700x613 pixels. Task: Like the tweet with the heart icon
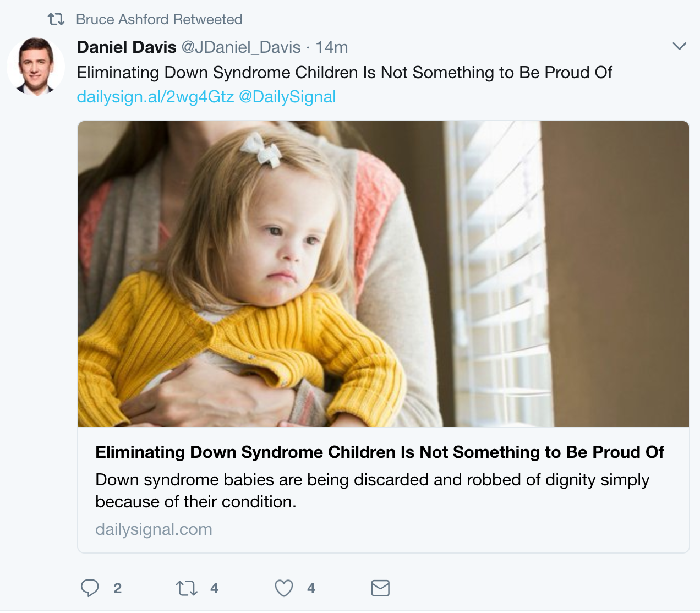click(284, 589)
